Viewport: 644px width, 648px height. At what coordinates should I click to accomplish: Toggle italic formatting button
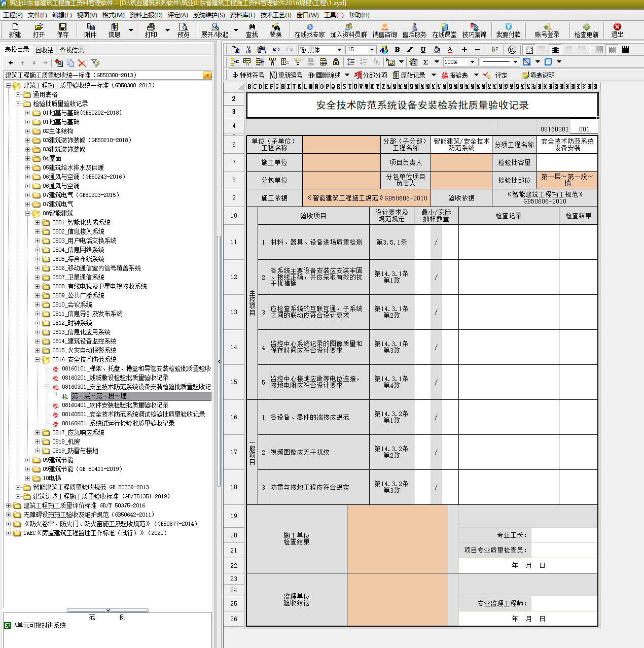pos(410,49)
